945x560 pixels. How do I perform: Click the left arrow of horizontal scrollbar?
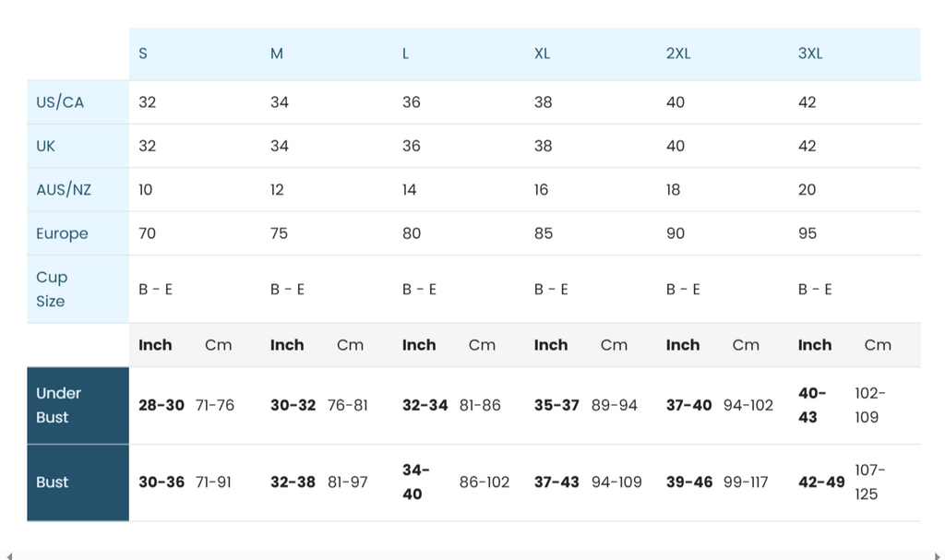pyautogui.click(x=9, y=555)
